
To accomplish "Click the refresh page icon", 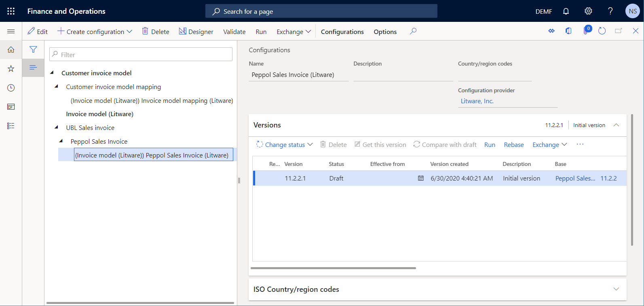I will click(602, 31).
